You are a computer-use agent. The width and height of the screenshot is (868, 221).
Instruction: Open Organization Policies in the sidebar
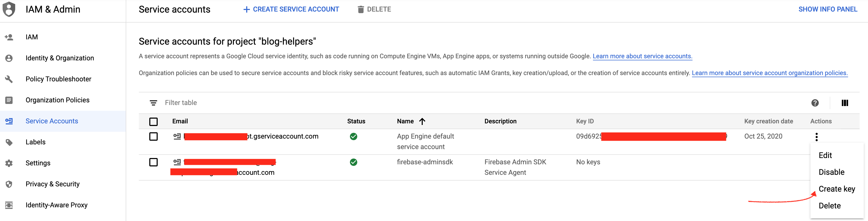(63, 100)
